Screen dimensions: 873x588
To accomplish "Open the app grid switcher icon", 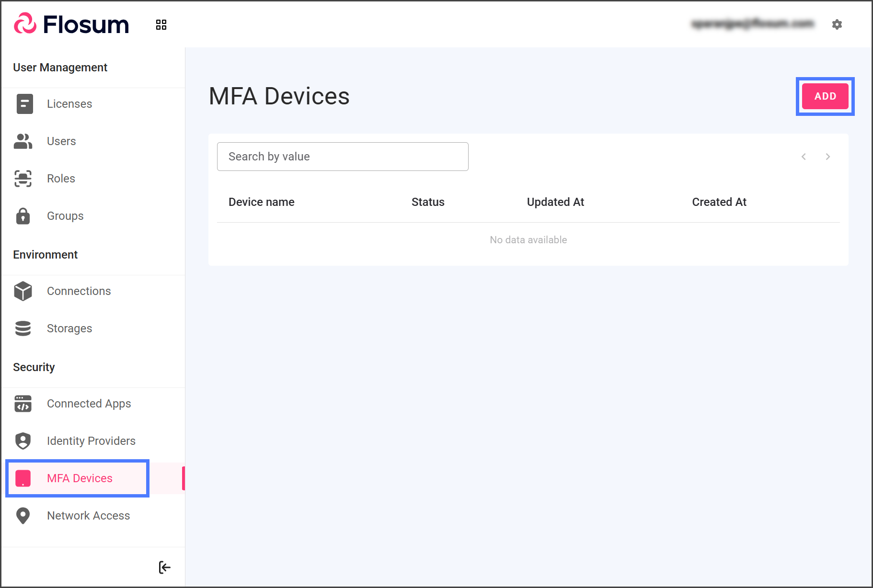I will 161,24.
